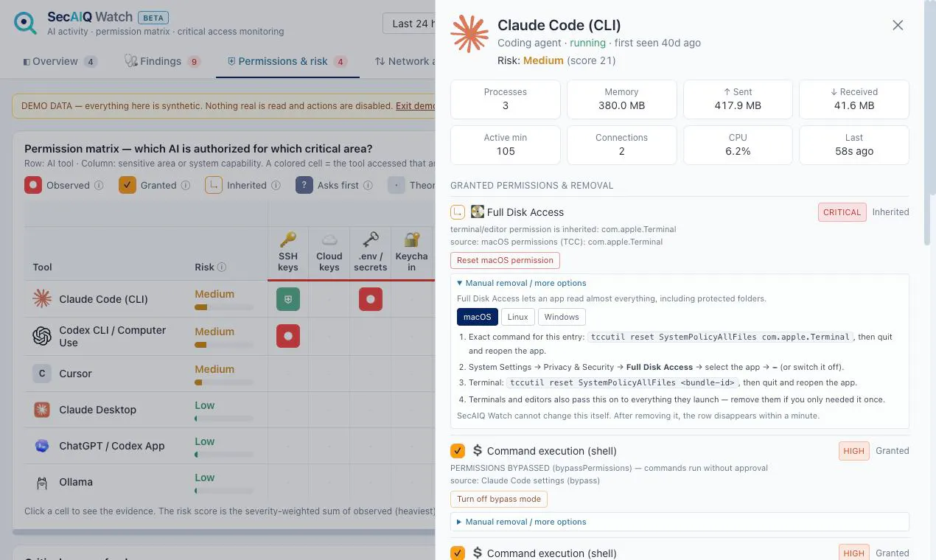Click the SecAIQ Watch magnifier logo
Viewport: 936px width, 560px height.
point(25,23)
